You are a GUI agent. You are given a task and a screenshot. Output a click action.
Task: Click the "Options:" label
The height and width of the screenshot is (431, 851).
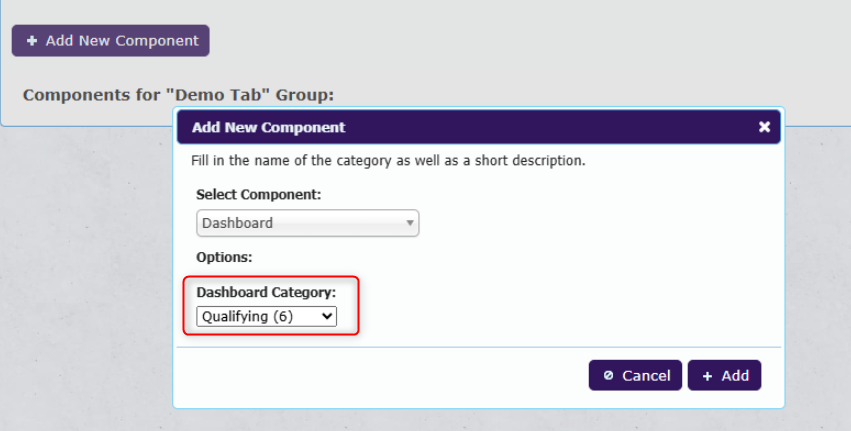(x=225, y=257)
